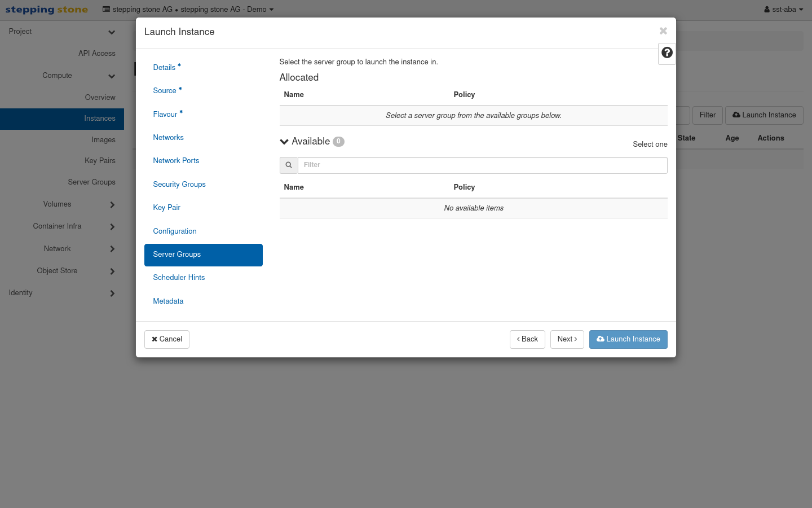Click the Filter button on Instances page
Screen dimensions: 812x508
click(708, 115)
